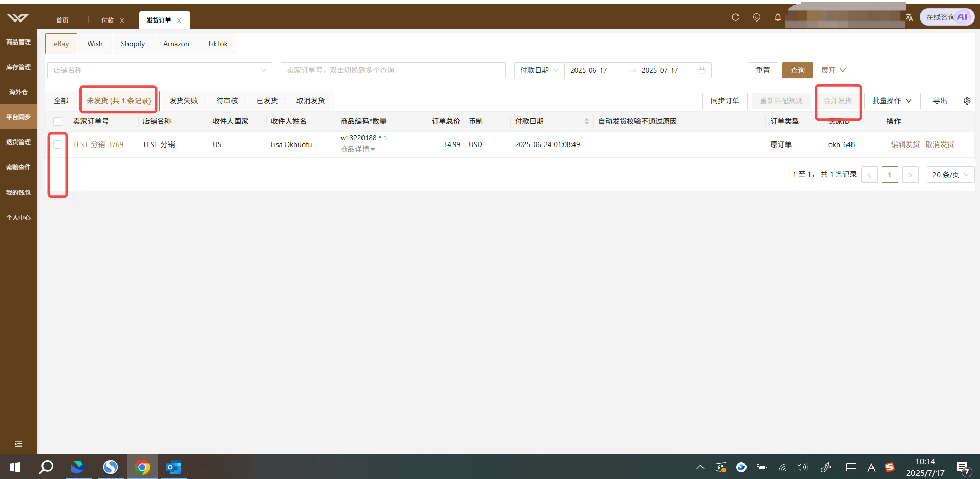Open Sogou browser in taskbar
Image resolution: width=980 pixels, height=479 pixels.
point(111,467)
